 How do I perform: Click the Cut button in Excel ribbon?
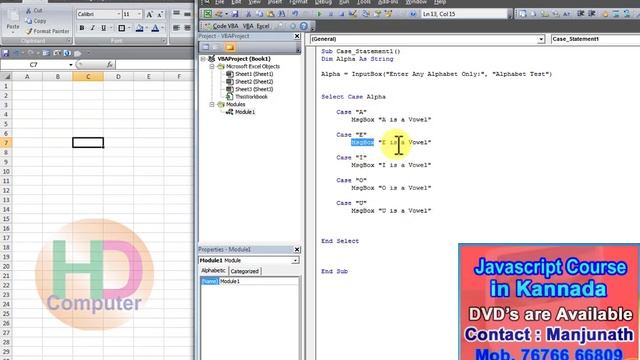click(34, 10)
